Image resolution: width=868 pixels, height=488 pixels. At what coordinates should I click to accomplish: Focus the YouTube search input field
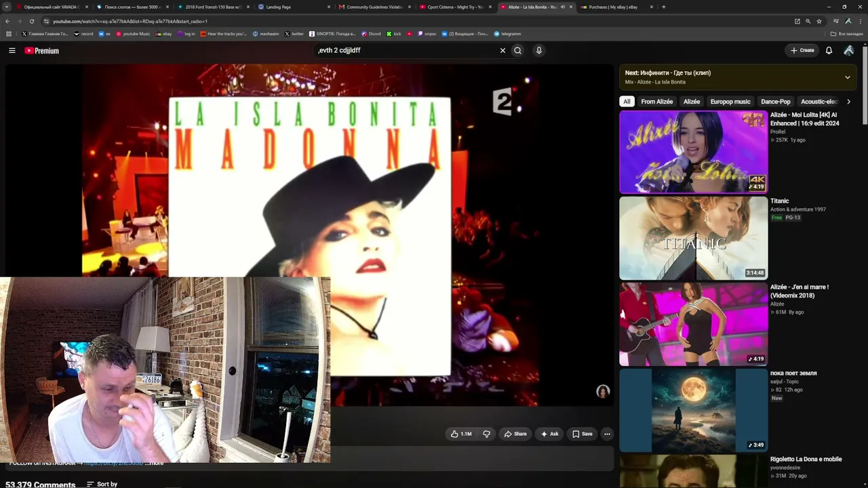coord(406,50)
